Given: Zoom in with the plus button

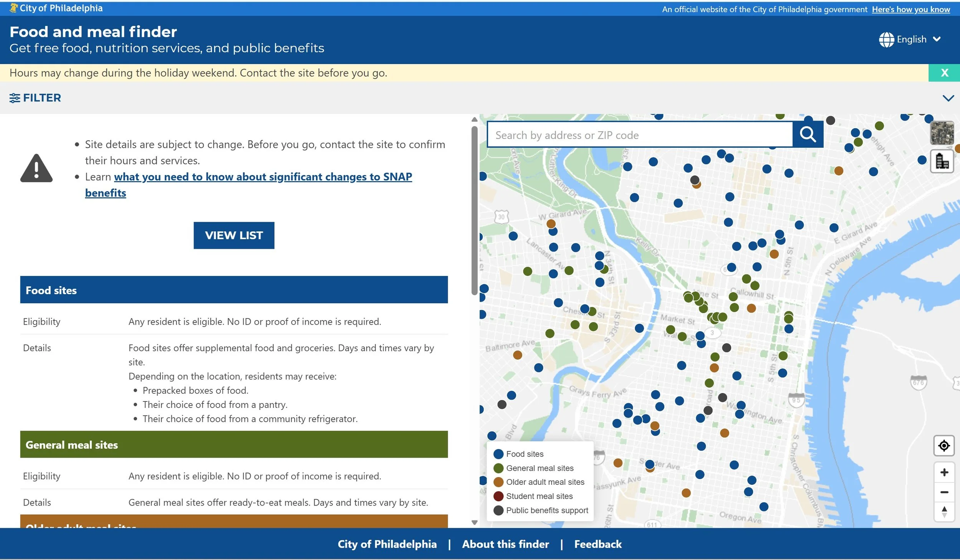Looking at the screenshot, I should click(944, 472).
